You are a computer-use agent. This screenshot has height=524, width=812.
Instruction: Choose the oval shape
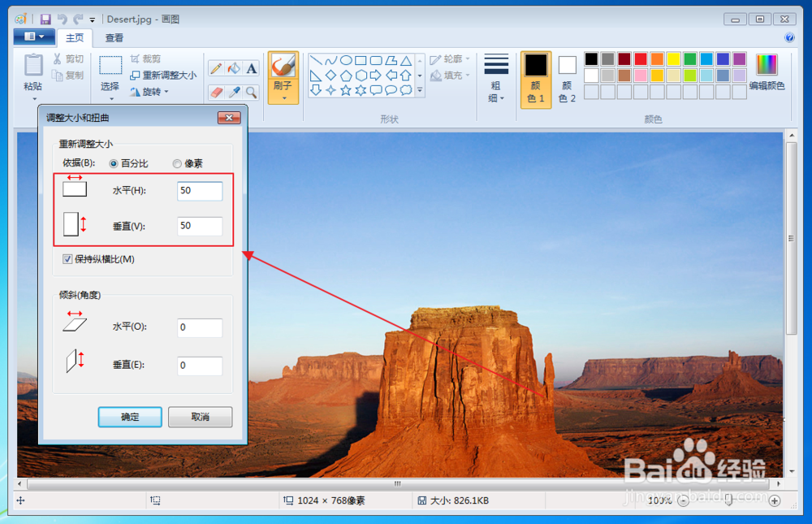coord(346,61)
